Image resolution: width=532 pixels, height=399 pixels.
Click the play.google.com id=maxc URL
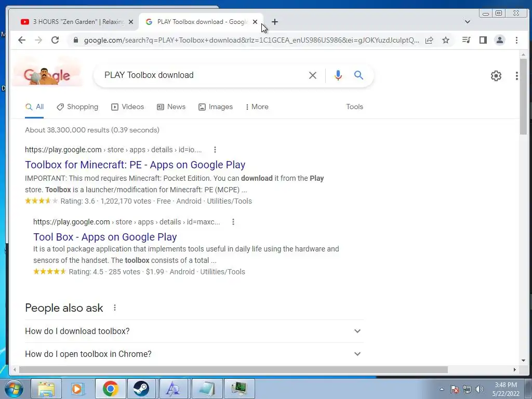click(x=127, y=222)
